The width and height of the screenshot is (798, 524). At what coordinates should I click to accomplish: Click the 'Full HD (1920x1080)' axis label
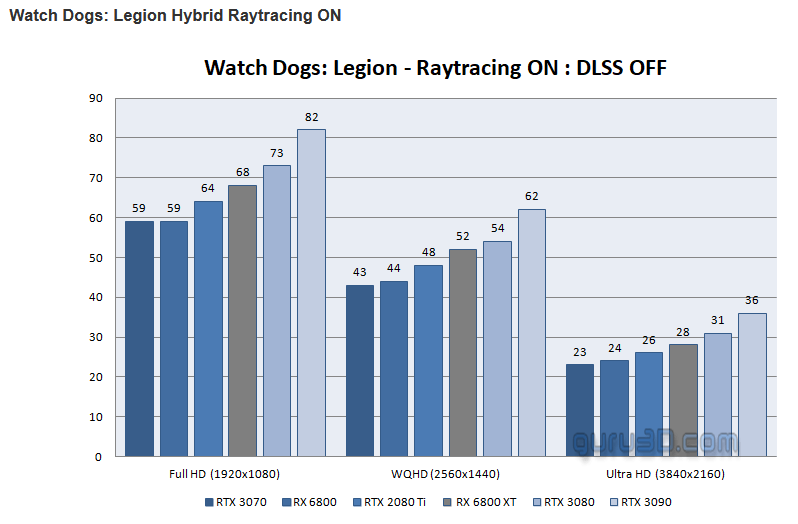(x=224, y=474)
